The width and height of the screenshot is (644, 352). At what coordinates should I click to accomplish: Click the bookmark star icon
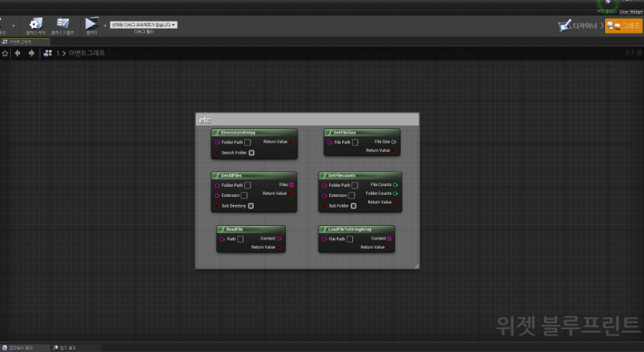point(4,53)
